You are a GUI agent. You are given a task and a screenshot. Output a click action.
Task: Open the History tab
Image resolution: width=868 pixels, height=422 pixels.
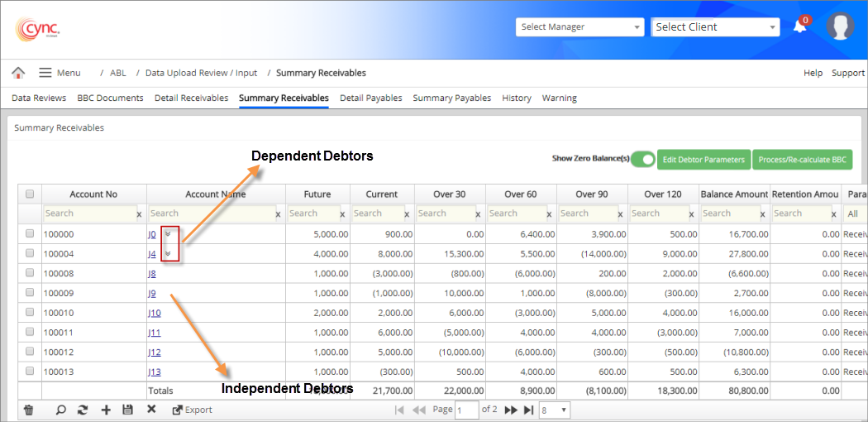517,98
